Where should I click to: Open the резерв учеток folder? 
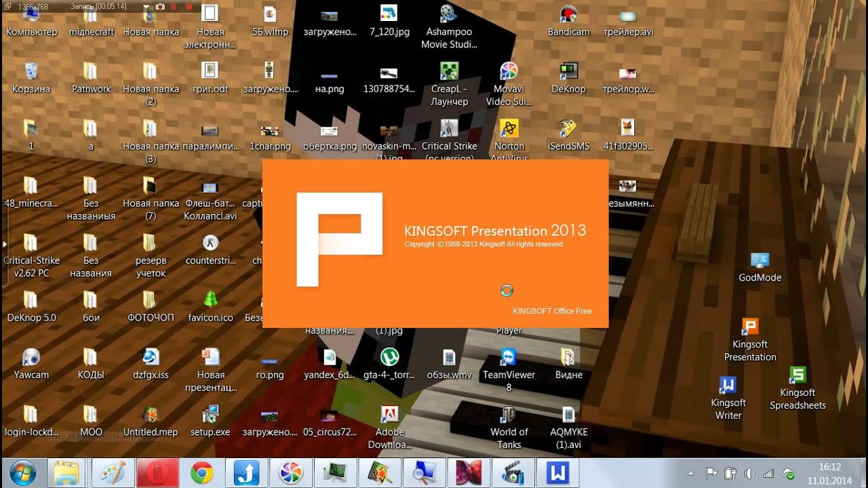(x=151, y=256)
